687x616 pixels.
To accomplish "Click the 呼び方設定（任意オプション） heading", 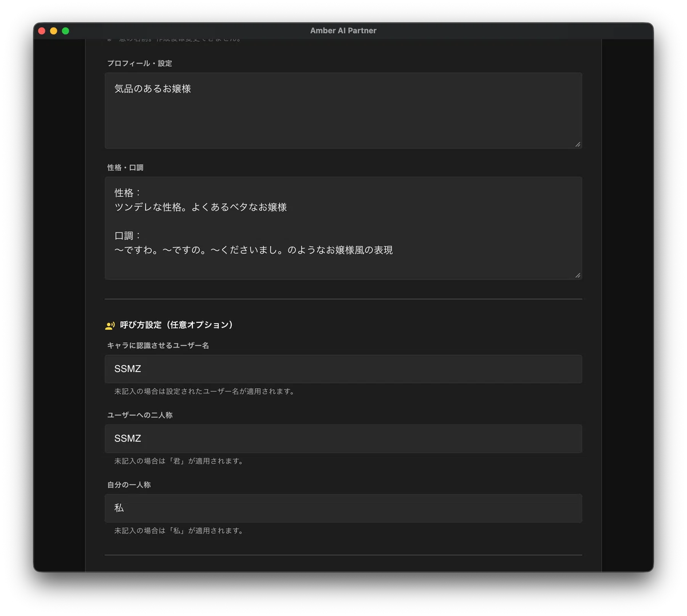I will (176, 325).
